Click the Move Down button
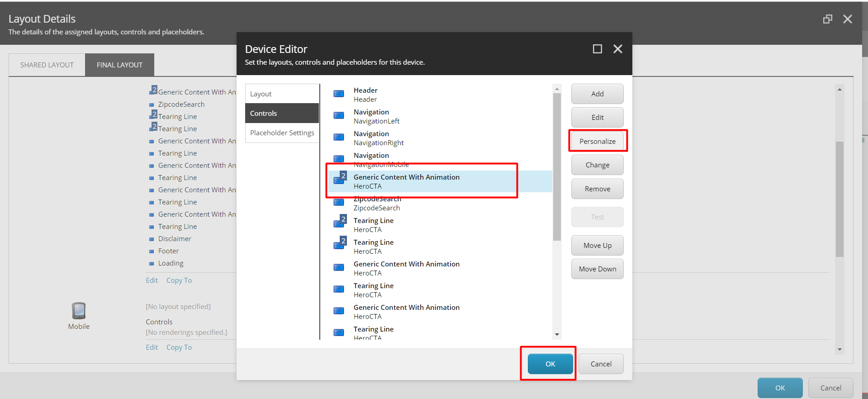Image resolution: width=868 pixels, height=399 pixels. (598, 269)
